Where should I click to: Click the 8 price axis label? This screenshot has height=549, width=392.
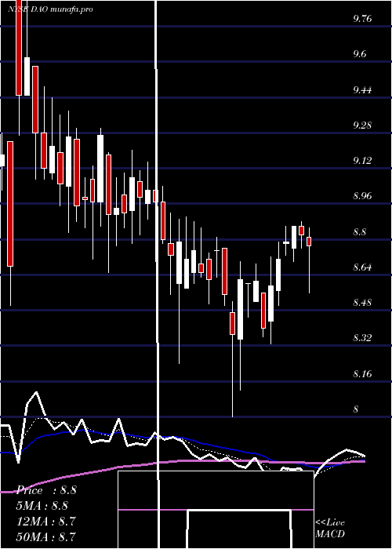[x=356, y=409]
